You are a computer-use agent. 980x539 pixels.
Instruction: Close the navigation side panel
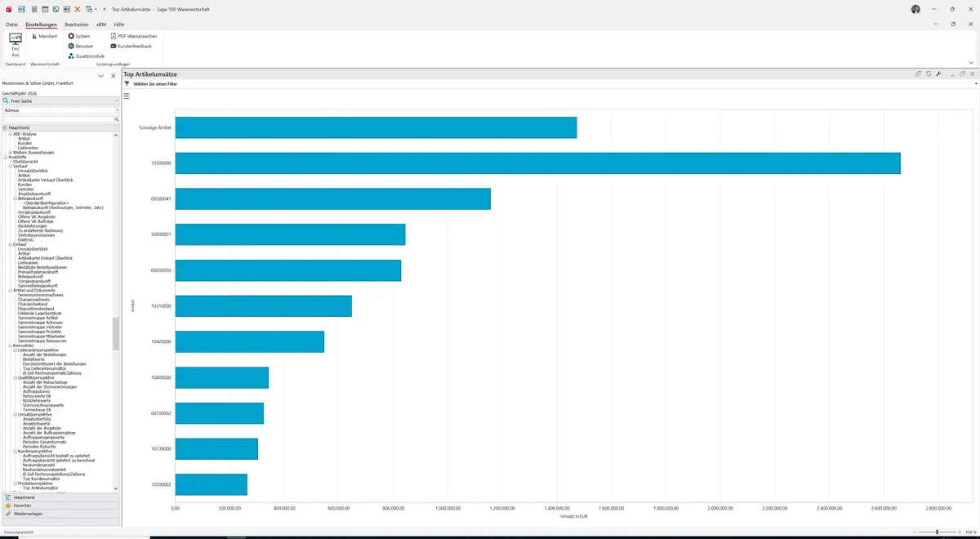pos(112,76)
